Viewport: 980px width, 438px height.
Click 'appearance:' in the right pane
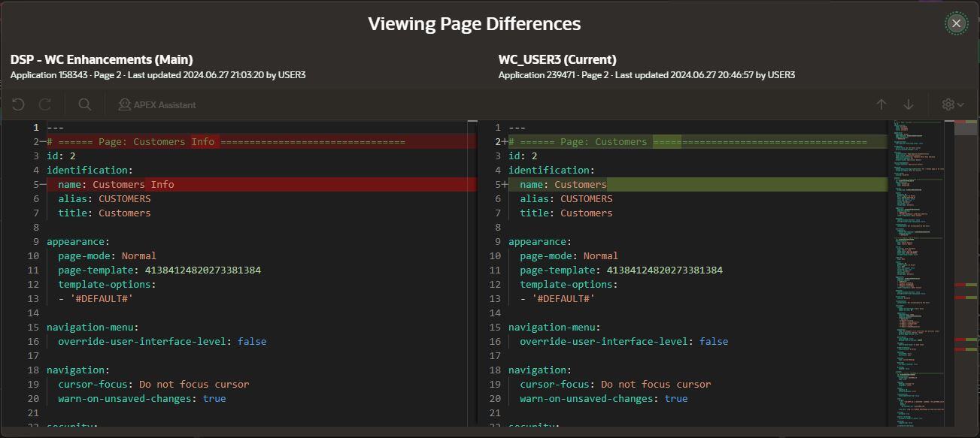coord(540,241)
